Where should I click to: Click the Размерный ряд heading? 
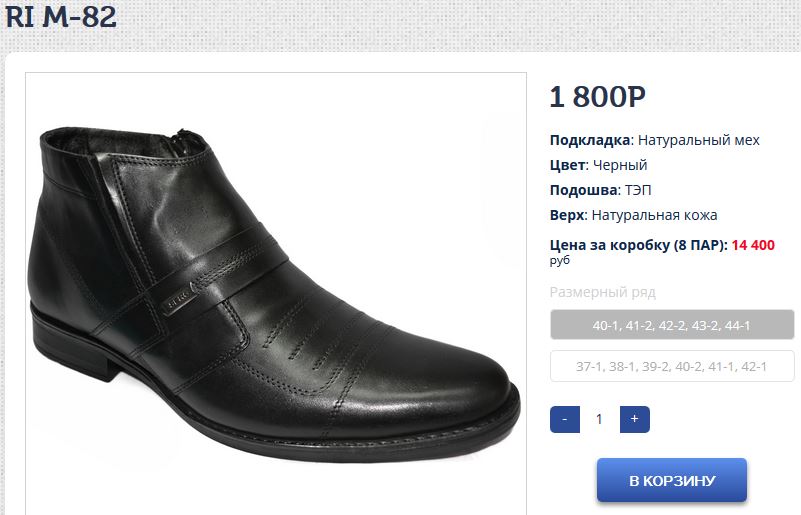coord(603,292)
